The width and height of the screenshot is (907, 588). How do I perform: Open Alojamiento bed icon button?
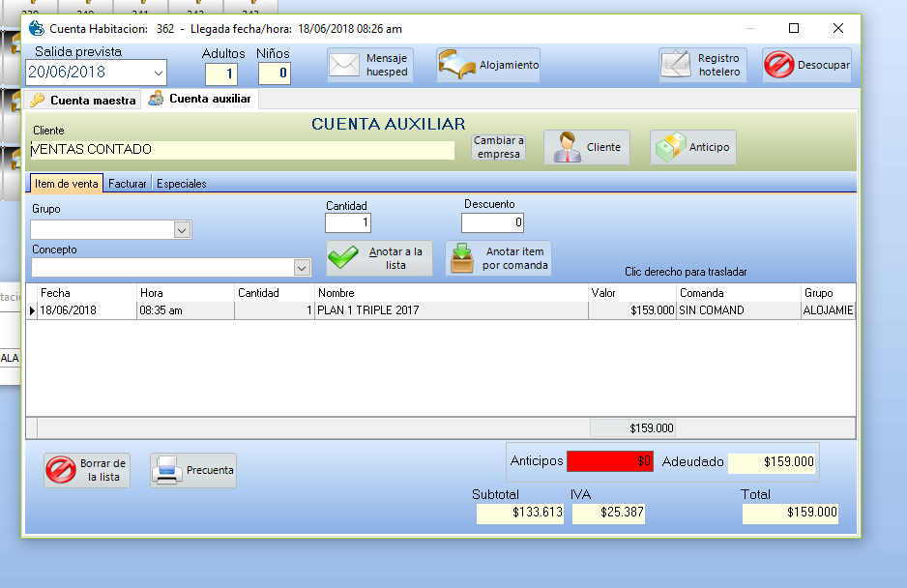[x=457, y=66]
